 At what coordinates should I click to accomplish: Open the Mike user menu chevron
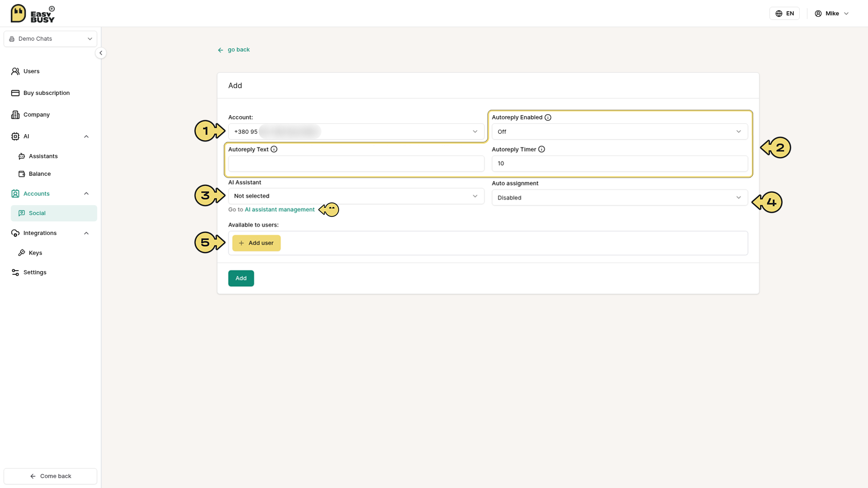[846, 14]
